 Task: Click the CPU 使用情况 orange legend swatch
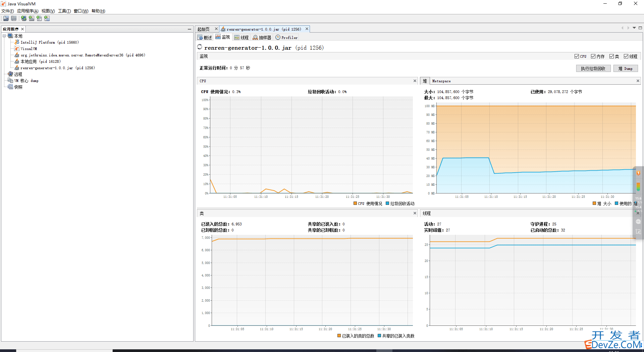coord(355,204)
